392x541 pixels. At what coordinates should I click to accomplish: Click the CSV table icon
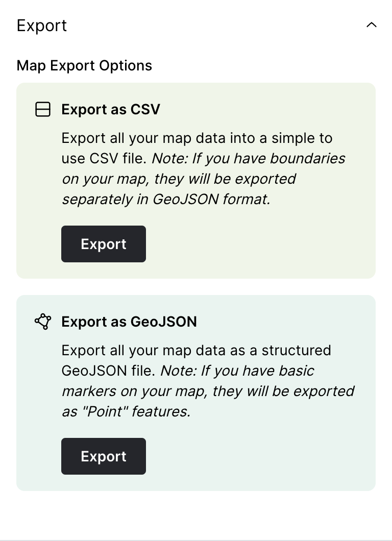43,109
